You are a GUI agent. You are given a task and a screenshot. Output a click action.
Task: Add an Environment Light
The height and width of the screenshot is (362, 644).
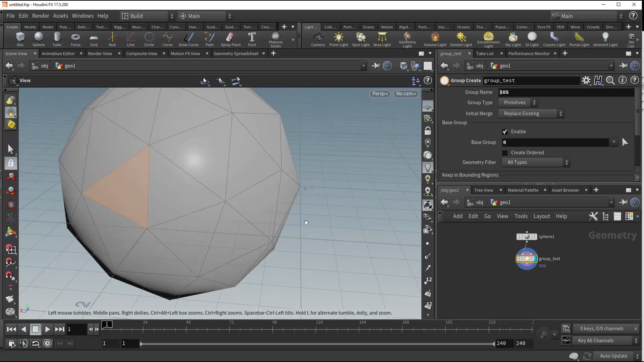[x=488, y=40]
